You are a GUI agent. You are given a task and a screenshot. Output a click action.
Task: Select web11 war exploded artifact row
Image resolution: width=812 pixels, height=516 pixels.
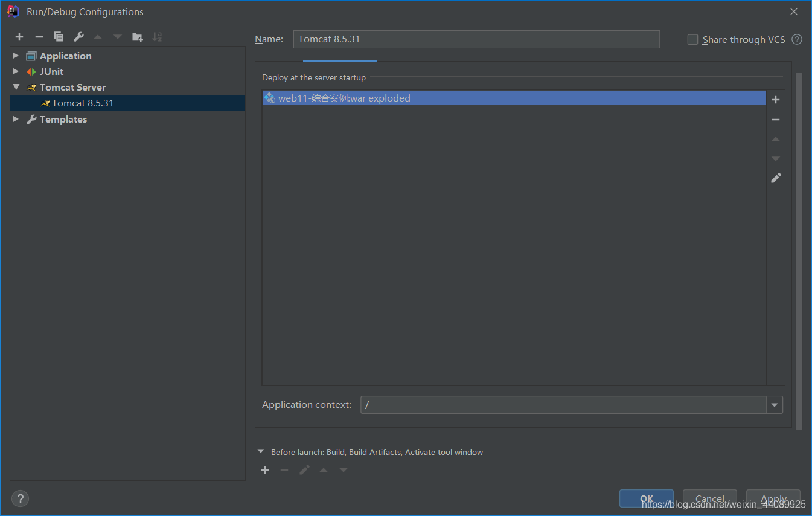(514, 98)
